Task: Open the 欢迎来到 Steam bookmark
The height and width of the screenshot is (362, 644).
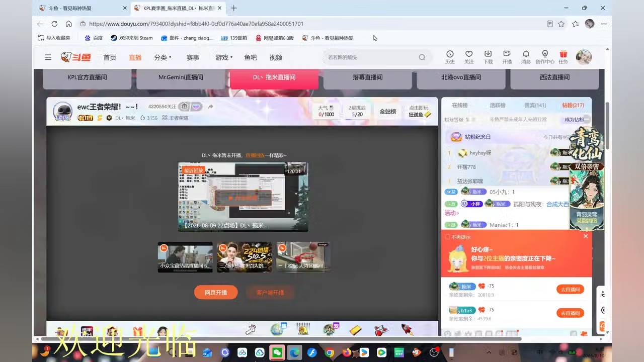Action: pyautogui.click(x=132, y=38)
